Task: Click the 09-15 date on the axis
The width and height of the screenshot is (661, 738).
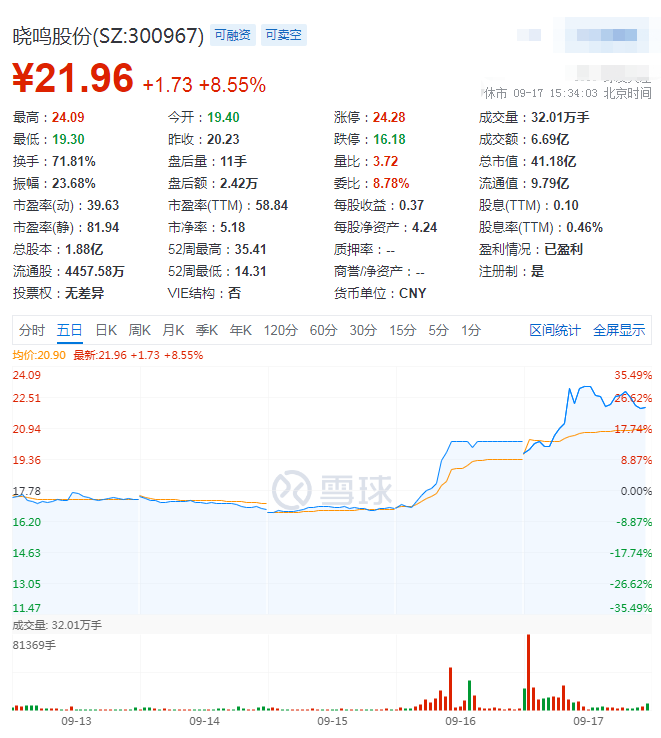Action: 332,721
